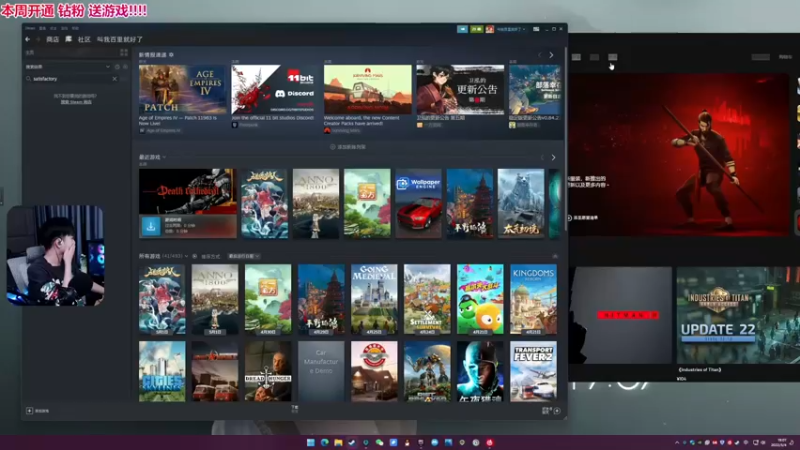800x450 pixels.
Task: Switch to Steam from taskbar
Action: point(352,442)
